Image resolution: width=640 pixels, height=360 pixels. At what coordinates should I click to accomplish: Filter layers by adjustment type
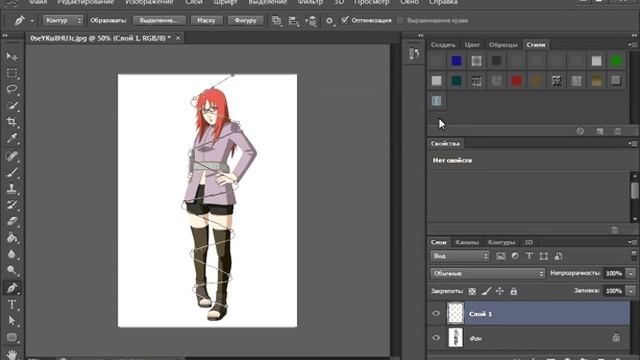pos(515,256)
